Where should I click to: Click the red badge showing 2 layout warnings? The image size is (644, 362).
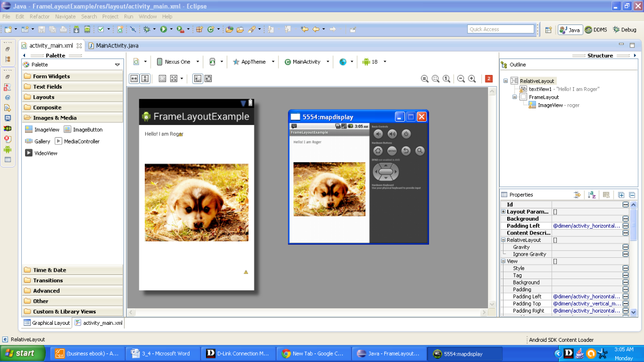(489, 78)
